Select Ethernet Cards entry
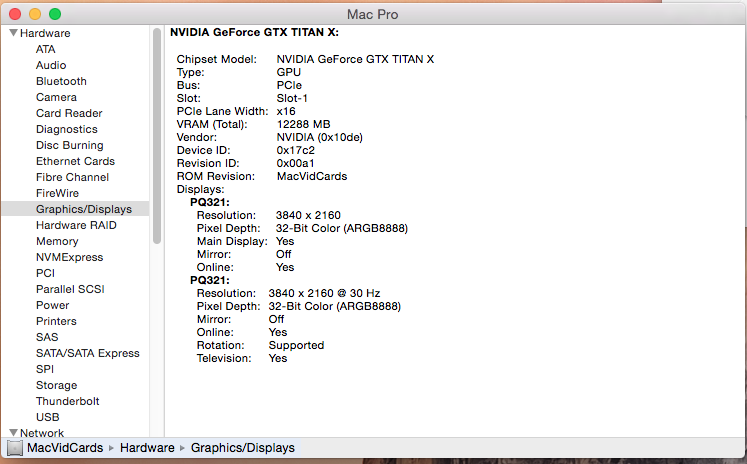Viewport: 747px width, 464px height. [75, 161]
